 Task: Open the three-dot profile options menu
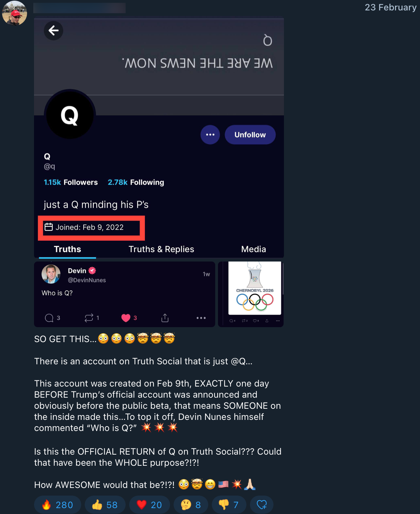210,135
